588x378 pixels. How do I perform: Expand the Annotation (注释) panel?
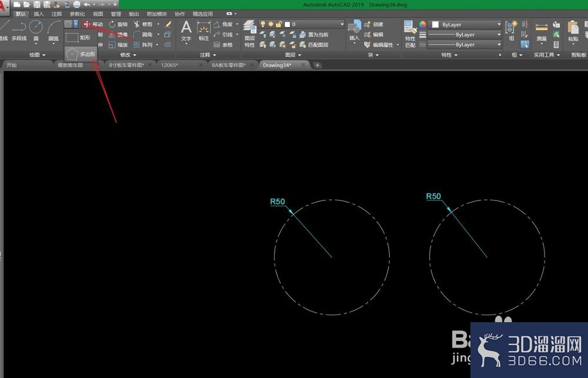click(208, 55)
